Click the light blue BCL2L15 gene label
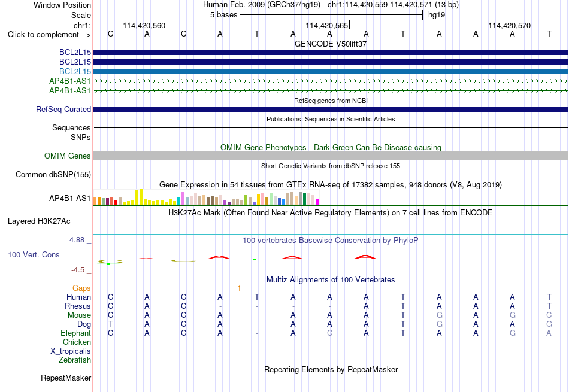The height and width of the screenshot is (392, 569). (75, 71)
